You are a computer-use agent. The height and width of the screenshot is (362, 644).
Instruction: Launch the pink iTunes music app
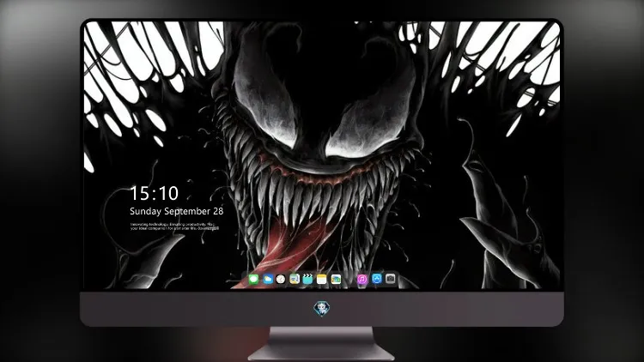pyautogui.click(x=362, y=280)
